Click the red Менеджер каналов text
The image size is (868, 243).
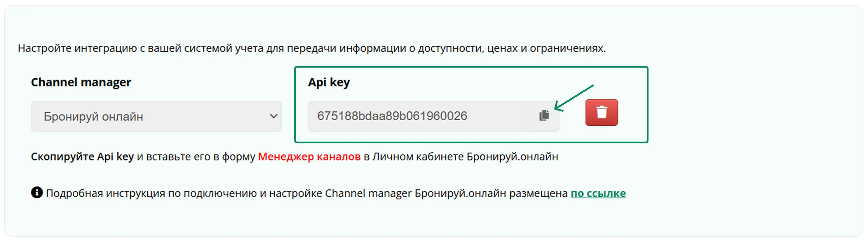309,156
